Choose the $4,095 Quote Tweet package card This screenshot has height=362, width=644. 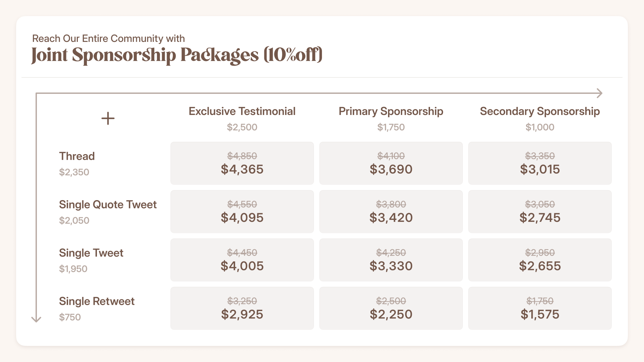pyautogui.click(x=242, y=212)
